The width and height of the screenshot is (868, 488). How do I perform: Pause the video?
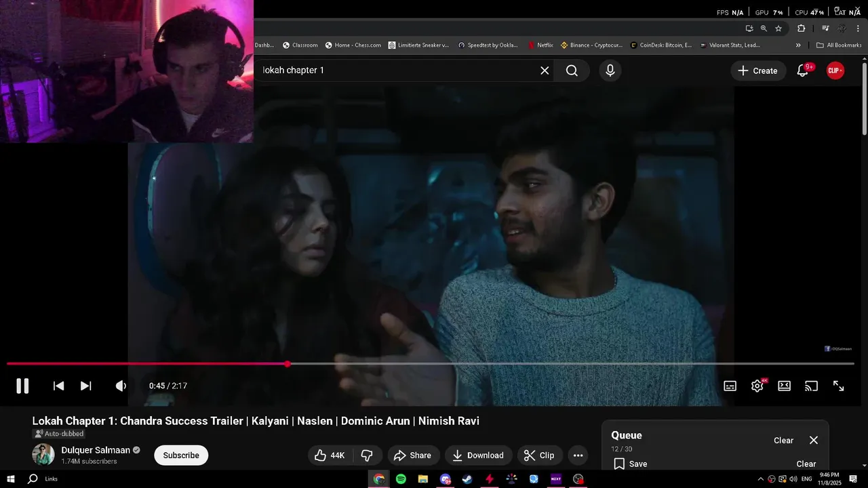click(x=22, y=386)
